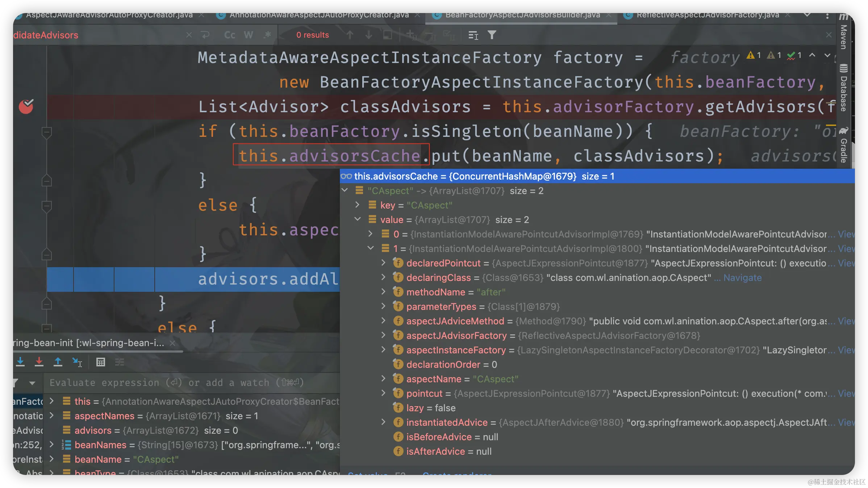Screen dimensions: 868x488
Task: Click the search filter funnel icon
Action: [x=492, y=35]
